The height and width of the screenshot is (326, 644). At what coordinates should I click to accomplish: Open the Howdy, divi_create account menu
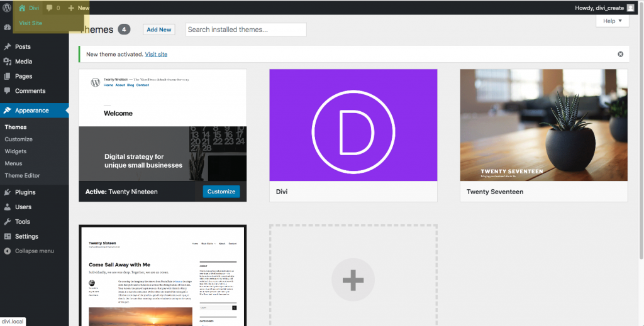click(604, 8)
